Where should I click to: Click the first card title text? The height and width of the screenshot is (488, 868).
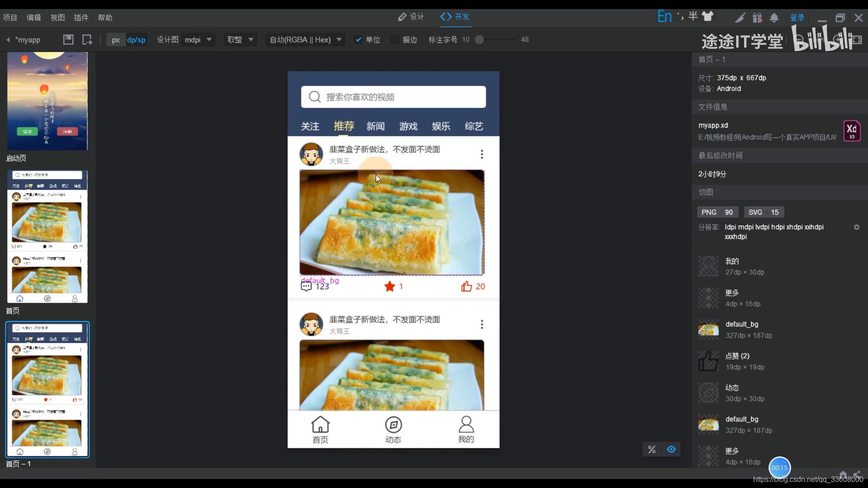(384, 150)
